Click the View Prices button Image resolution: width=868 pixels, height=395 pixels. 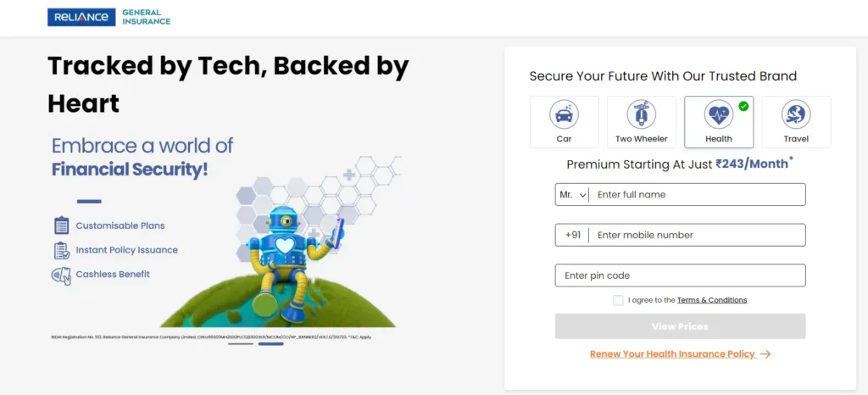(x=681, y=326)
